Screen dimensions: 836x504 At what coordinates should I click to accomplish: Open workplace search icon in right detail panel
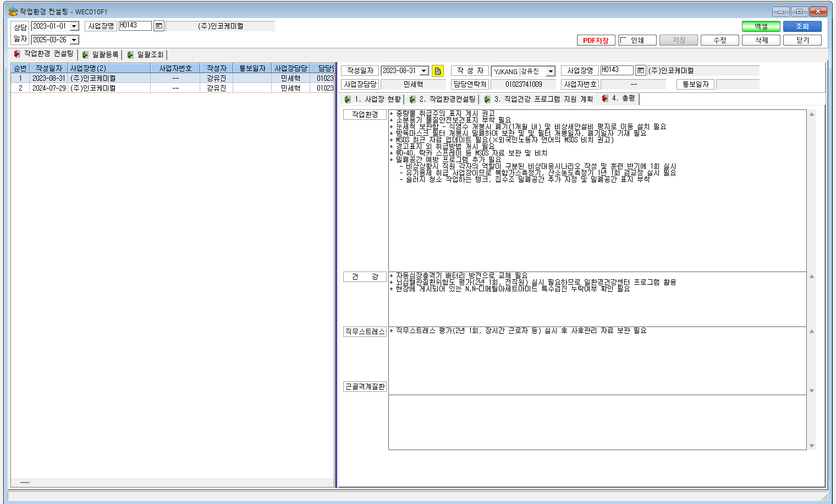[641, 70]
